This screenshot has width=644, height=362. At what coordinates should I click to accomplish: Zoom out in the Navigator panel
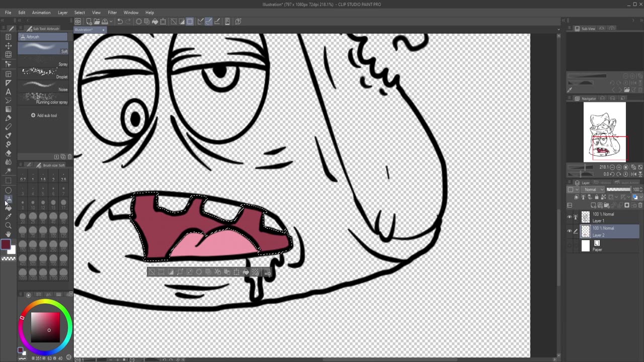point(612,167)
